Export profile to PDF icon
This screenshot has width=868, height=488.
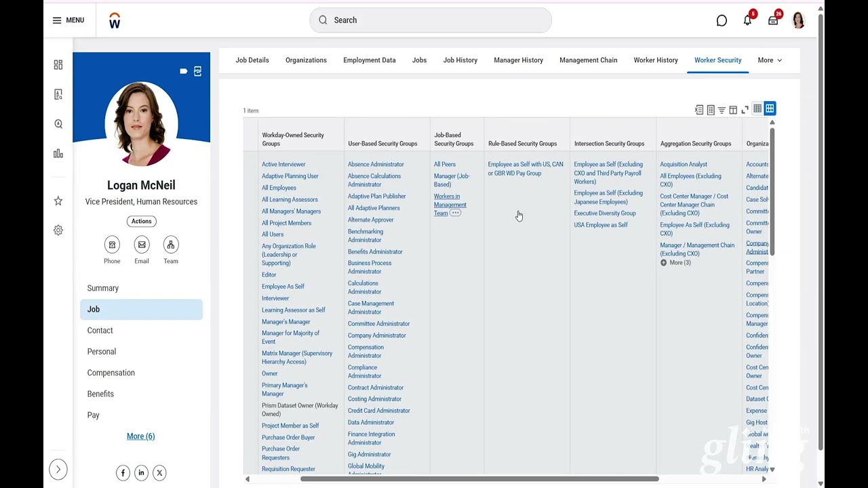[x=197, y=71]
